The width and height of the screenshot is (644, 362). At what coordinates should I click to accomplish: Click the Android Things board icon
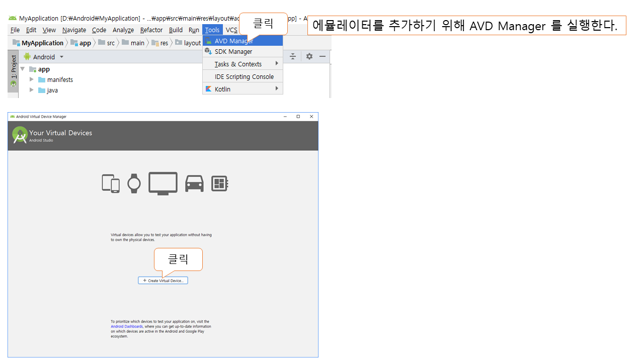click(220, 184)
